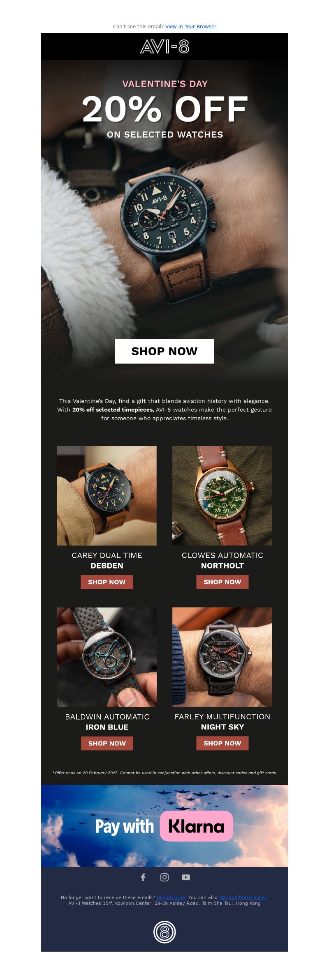Image resolution: width=329 pixels, height=980 pixels.
Task: Open the Clowes Automatic green dial photo
Action: click(x=222, y=496)
